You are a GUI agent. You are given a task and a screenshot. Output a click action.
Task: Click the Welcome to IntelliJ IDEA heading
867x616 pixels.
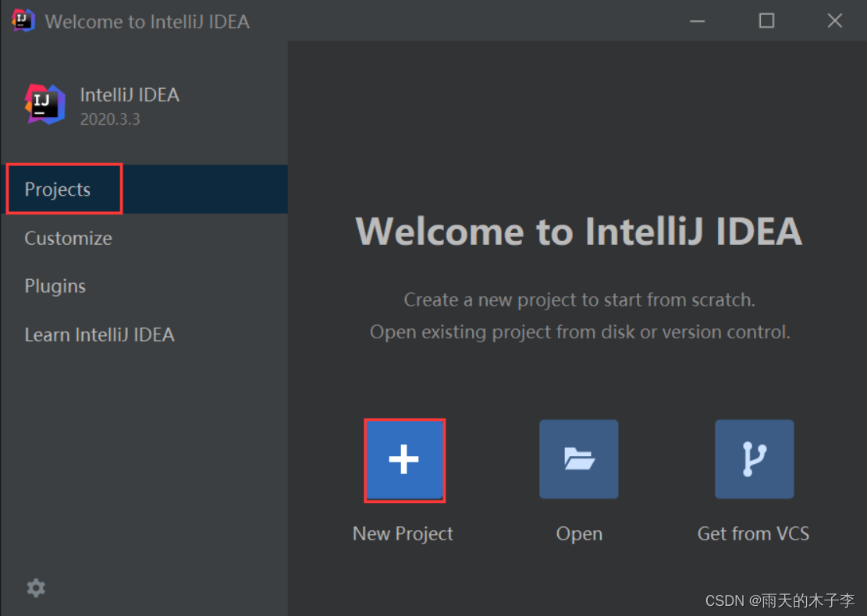click(x=579, y=231)
